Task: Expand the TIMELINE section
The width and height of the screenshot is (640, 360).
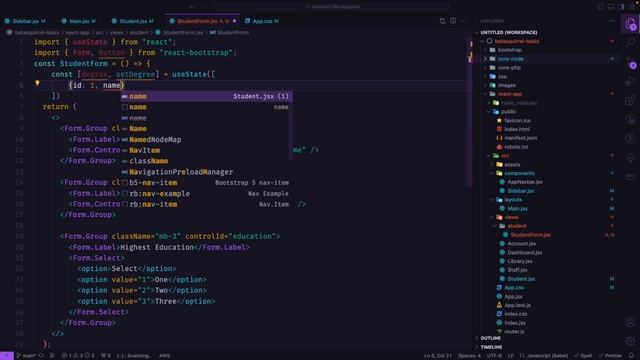Action: (x=491, y=347)
